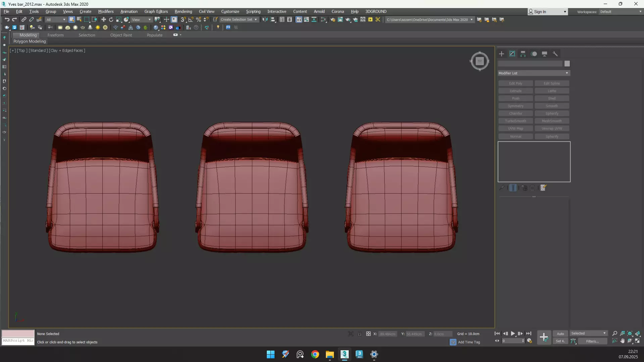Toggle the Key Mode arrows button
Screen dimensions: 644x362
pyautogui.click(x=497, y=341)
